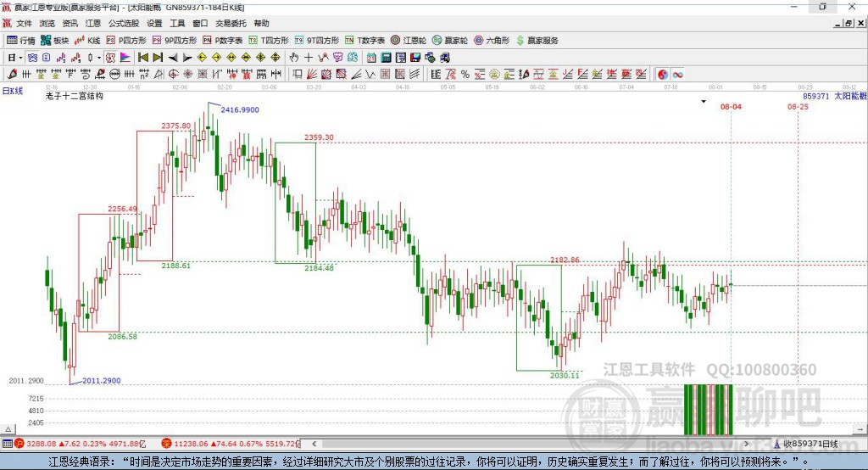Image resolution: width=868 pixels, height=470 pixels.
Task: Click the black right arrow icon
Action: pos(187,58)
